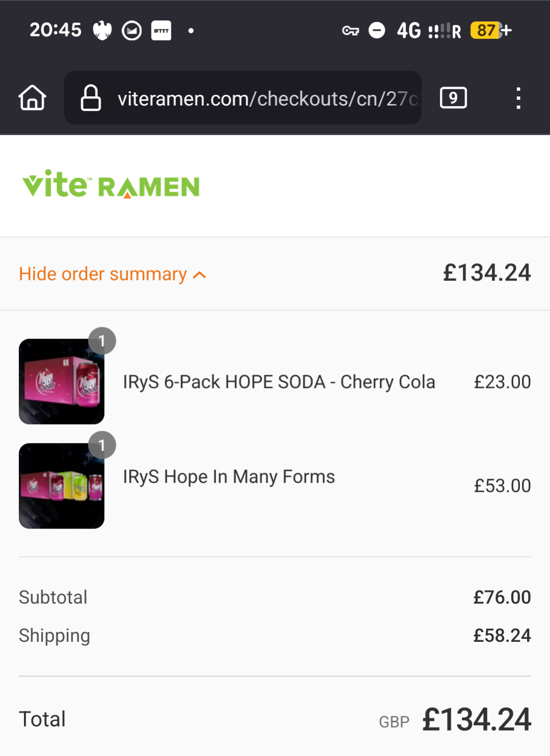Select IRyS 6-Pack HOPE SODA item name

[x=279, y=382]
